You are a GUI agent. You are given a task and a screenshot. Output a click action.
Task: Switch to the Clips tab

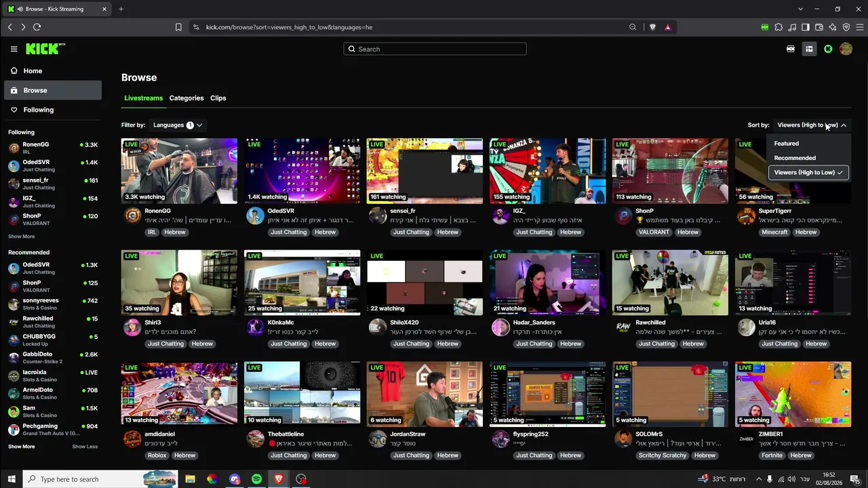coord(218,98)
